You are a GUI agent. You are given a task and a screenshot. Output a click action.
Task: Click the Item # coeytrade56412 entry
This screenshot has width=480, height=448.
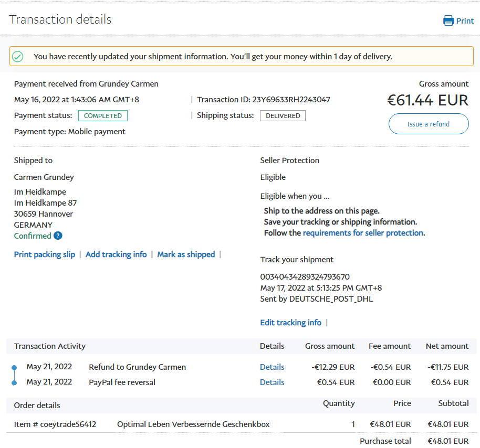[55, 424]
